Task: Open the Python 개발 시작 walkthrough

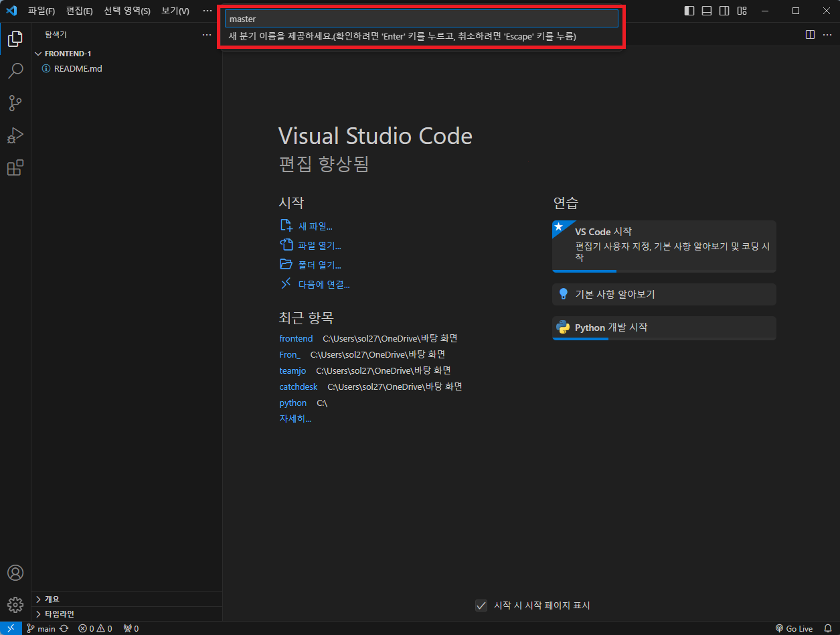Action: pyautogui.click(x=664, y=328)
